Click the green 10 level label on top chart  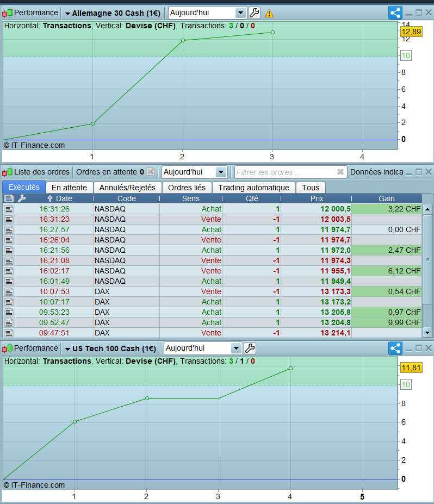pos(406,55)
